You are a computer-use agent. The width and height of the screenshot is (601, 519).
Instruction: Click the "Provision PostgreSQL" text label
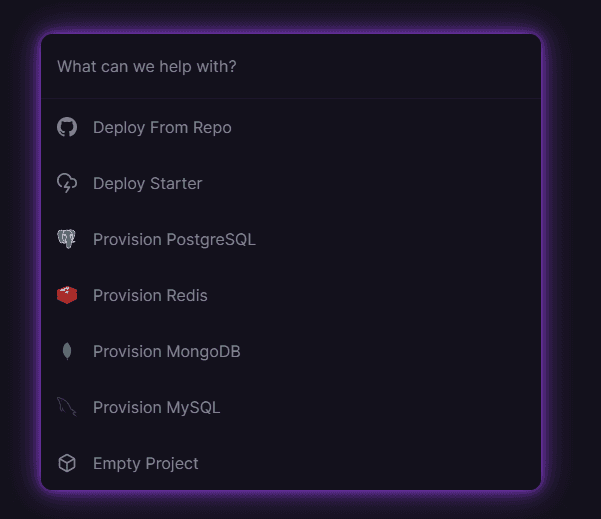174,239
